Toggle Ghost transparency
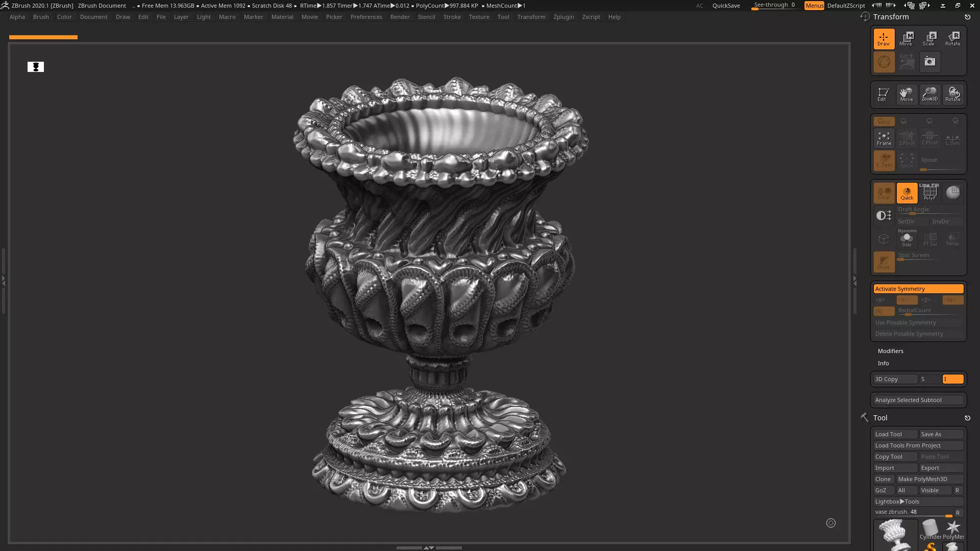 click(x=884, y=262)
